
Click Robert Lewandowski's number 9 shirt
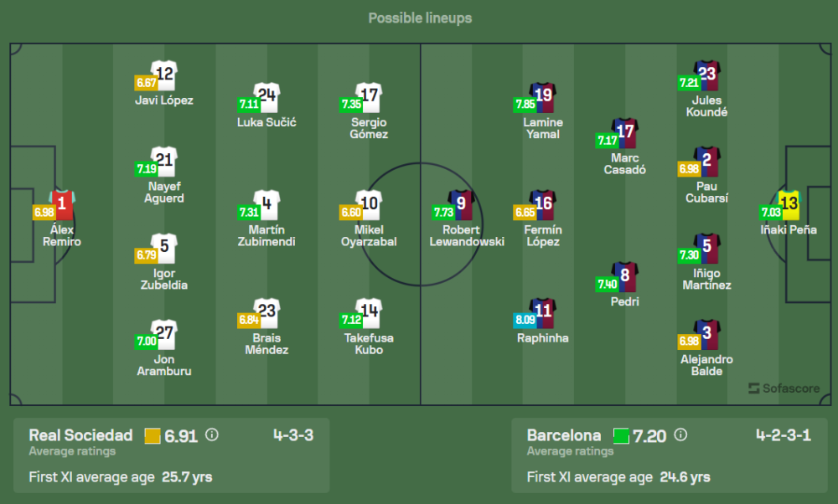(462, 204)
